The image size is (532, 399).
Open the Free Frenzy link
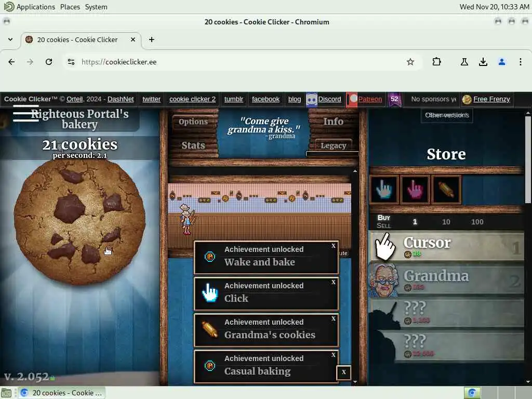[491, 99]
